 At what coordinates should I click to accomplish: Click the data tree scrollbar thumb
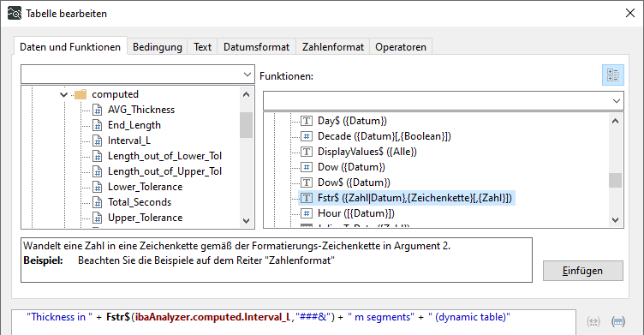coord(246,125)
